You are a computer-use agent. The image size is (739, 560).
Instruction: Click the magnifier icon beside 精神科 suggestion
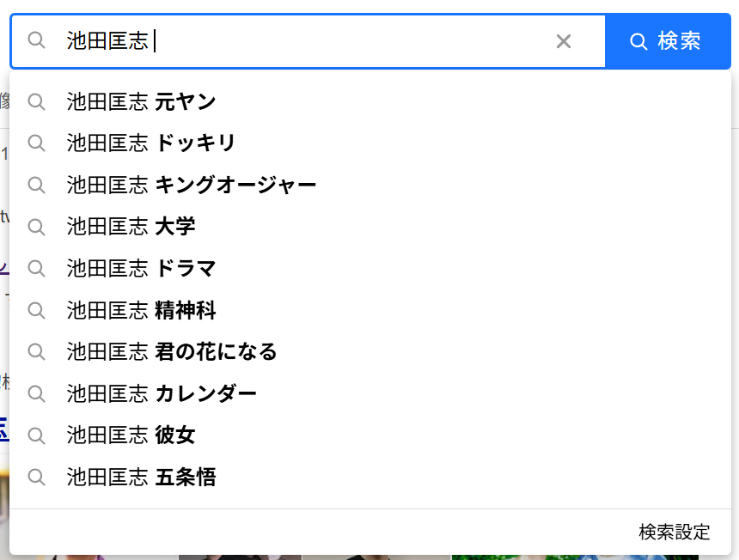click(36, 310)
